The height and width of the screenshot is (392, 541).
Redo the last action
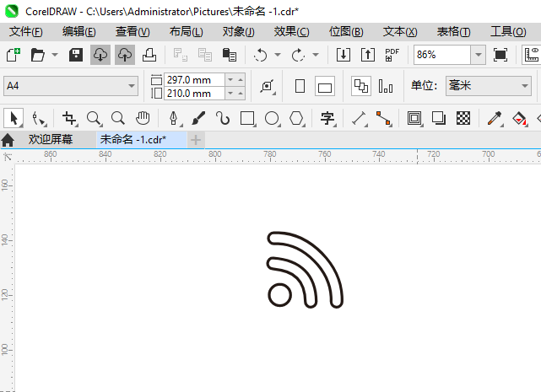coord(298,55)
